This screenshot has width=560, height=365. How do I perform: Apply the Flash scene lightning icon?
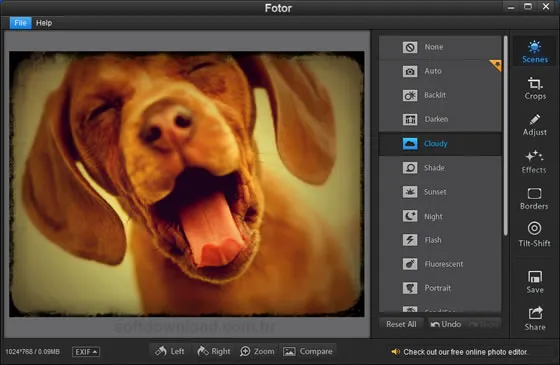(x=410, y=240)
